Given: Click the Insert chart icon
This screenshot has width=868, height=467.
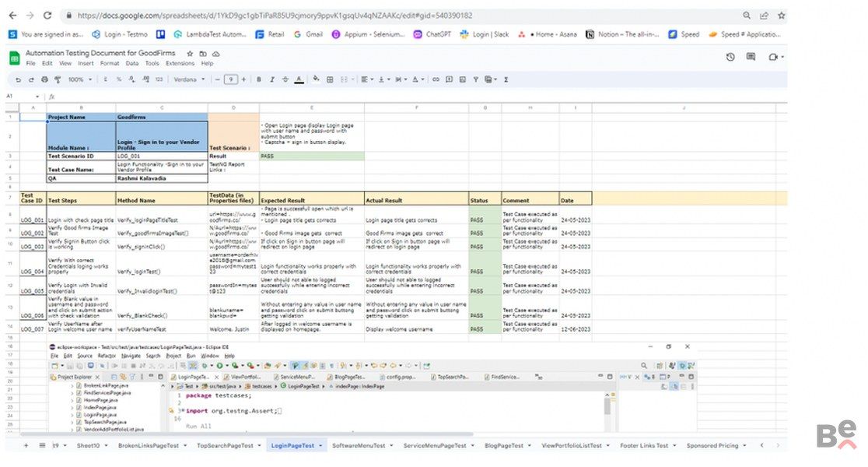Looking at the screenshot, I should click(x=463, y=79).
